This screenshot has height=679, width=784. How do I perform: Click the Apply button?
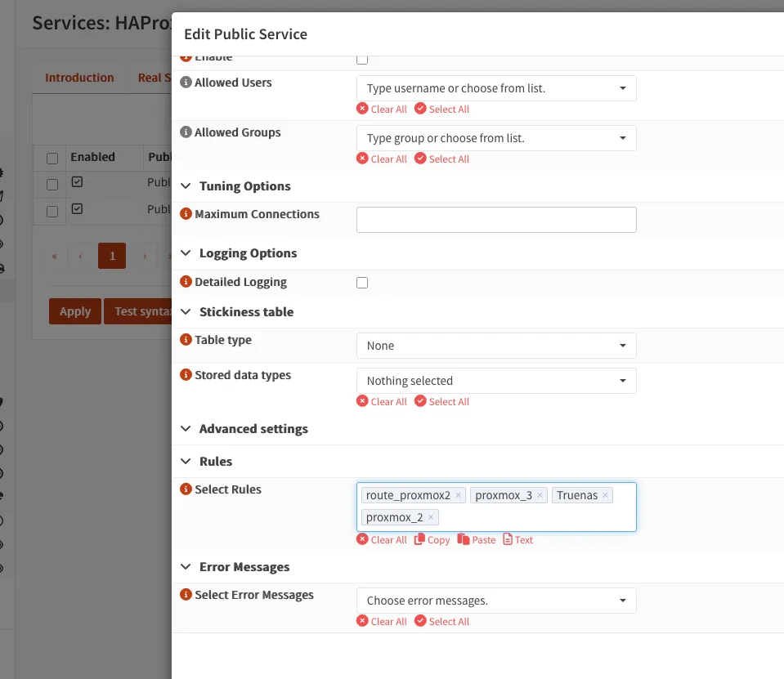(x=75, y=311)
